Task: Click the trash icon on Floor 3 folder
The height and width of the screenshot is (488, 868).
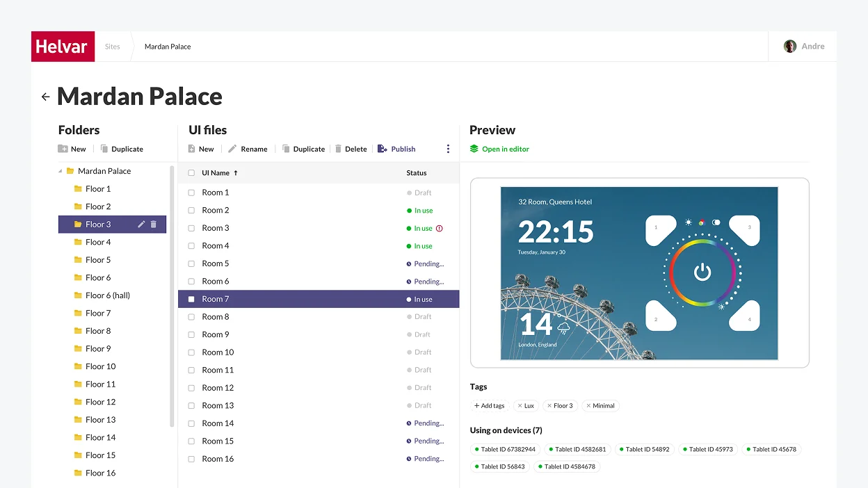Action: (154, 225)
